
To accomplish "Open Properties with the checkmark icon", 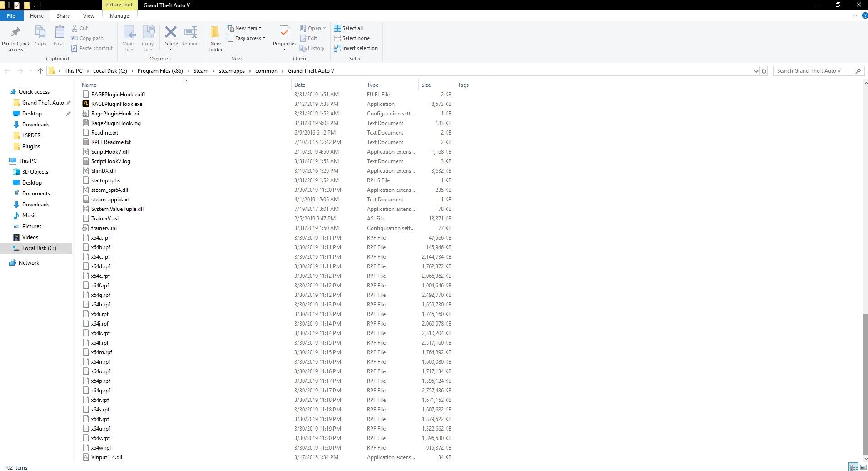I will pos(284,32).
